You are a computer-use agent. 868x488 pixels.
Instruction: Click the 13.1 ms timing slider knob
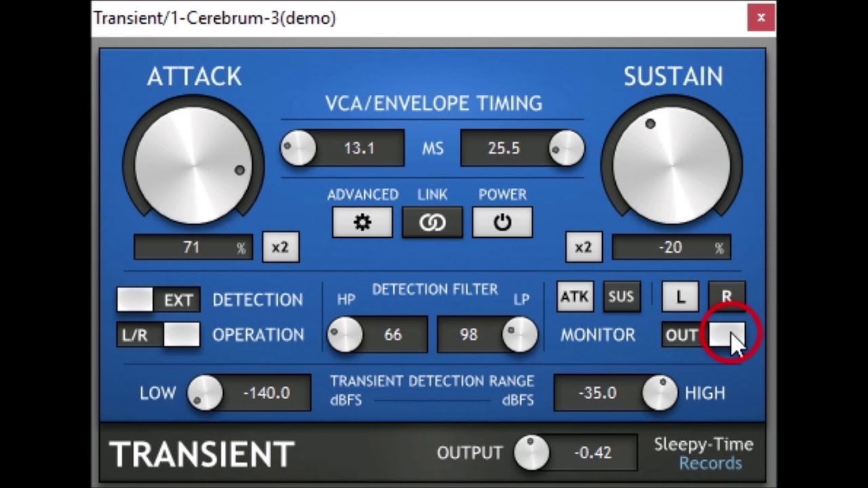point(298,148)
